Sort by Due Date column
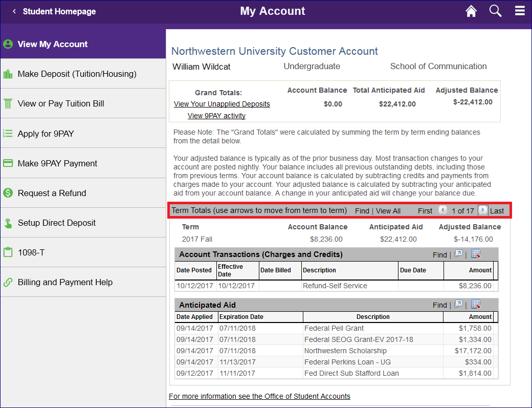 pos(413,270)
